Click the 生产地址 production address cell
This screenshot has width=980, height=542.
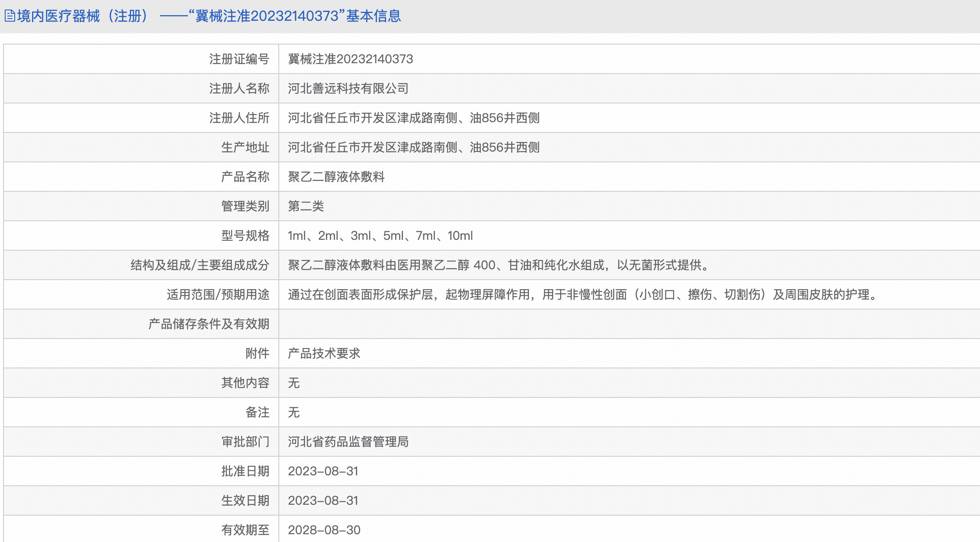tap(413, 147)
